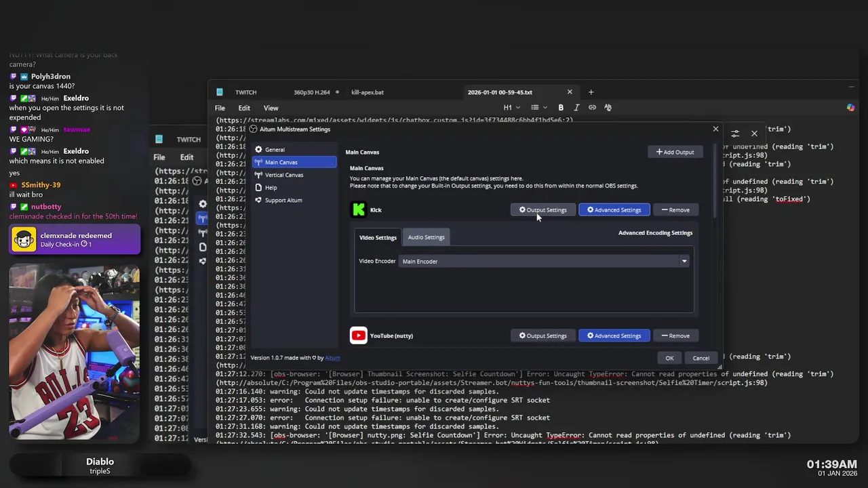Click the Aitum settings dialog scrollbar

(715, 180)
